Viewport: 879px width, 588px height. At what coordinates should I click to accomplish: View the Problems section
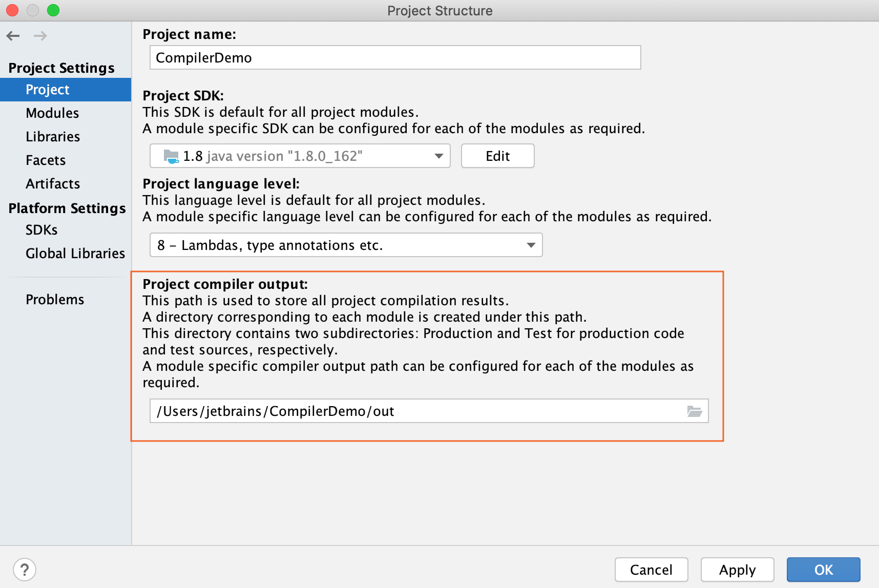tap(55, 299)
